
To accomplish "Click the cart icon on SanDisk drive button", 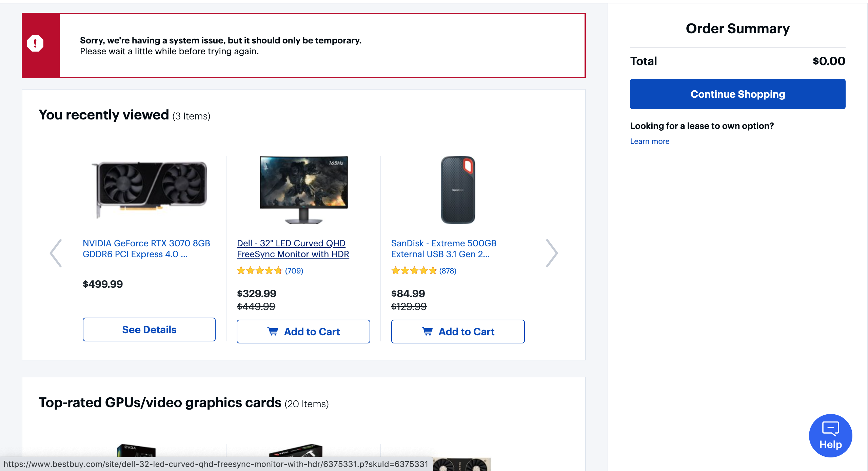I will [427, 332].
